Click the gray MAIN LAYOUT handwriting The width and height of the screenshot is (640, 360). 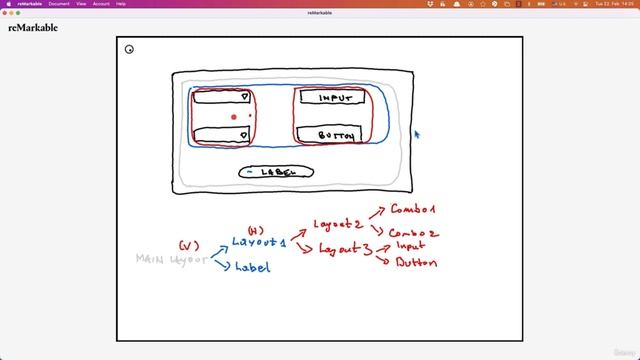point(172,259)
